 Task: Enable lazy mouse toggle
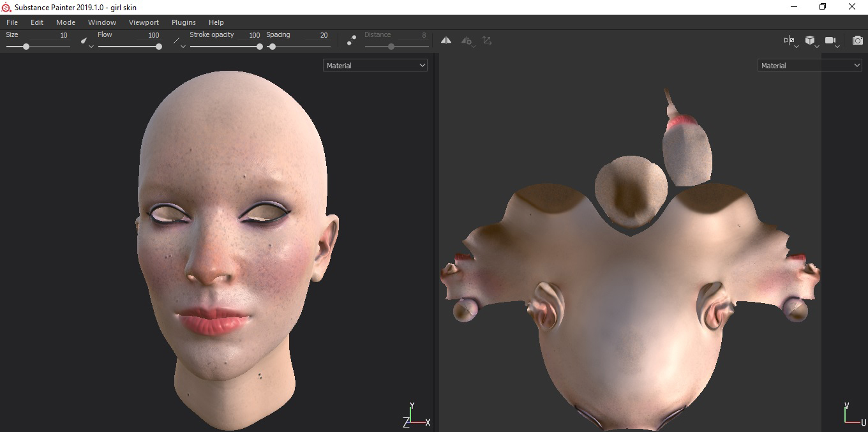352,40
